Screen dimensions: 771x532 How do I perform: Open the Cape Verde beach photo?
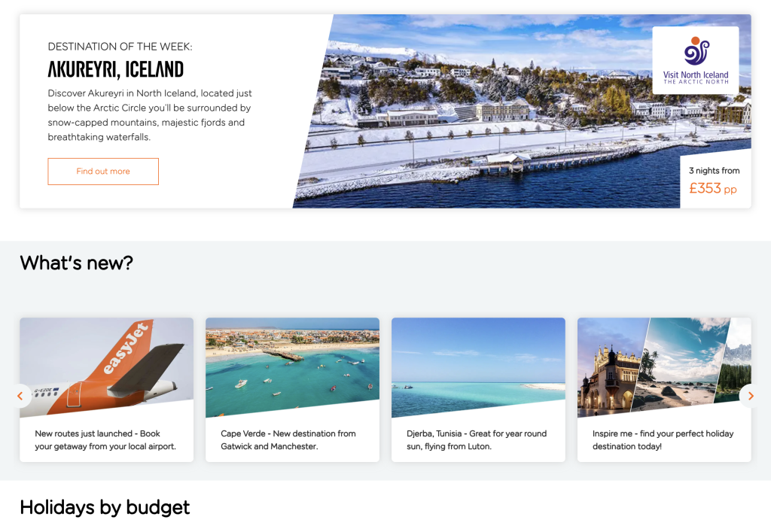click(293, 367)
